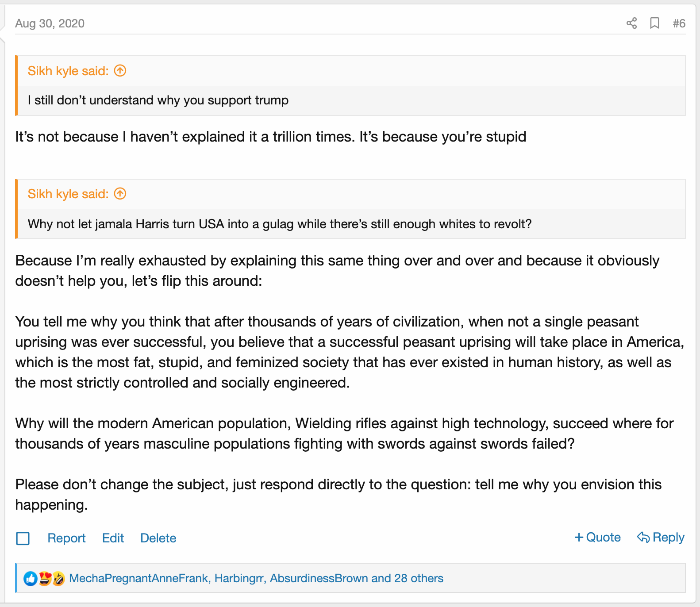
Task: Bookmark this post with the bookmark icon
Action: tap(654, 23)
